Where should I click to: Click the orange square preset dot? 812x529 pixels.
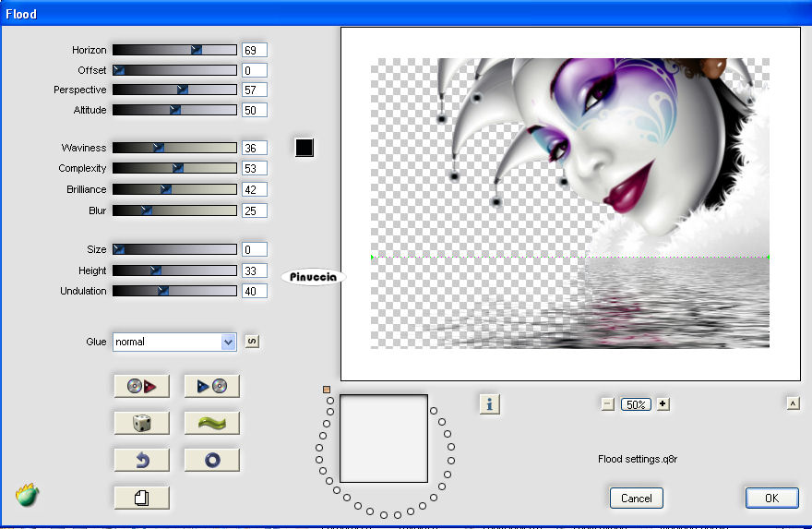coord(327,390)
